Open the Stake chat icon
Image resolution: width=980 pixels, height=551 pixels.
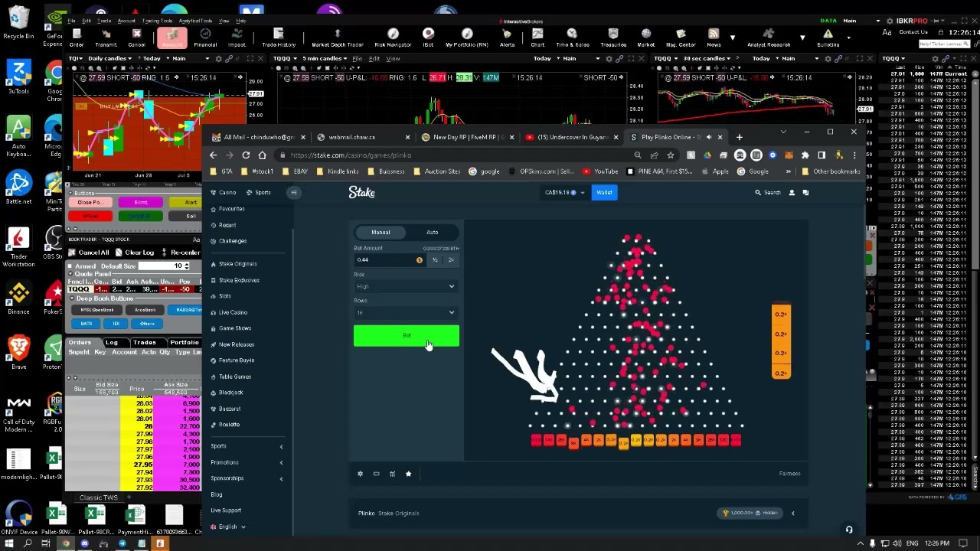pyautogui.click(x=805, y=192)
